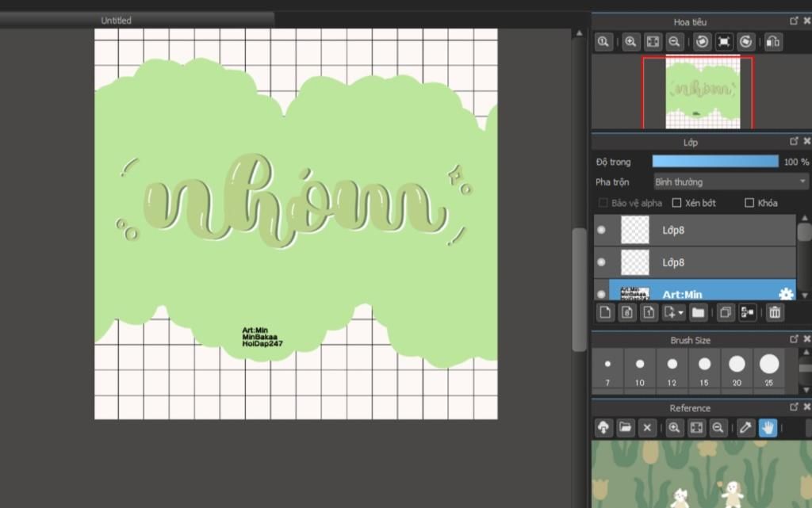Select the Reference eyedropper tool

click(x=745, y=428)
